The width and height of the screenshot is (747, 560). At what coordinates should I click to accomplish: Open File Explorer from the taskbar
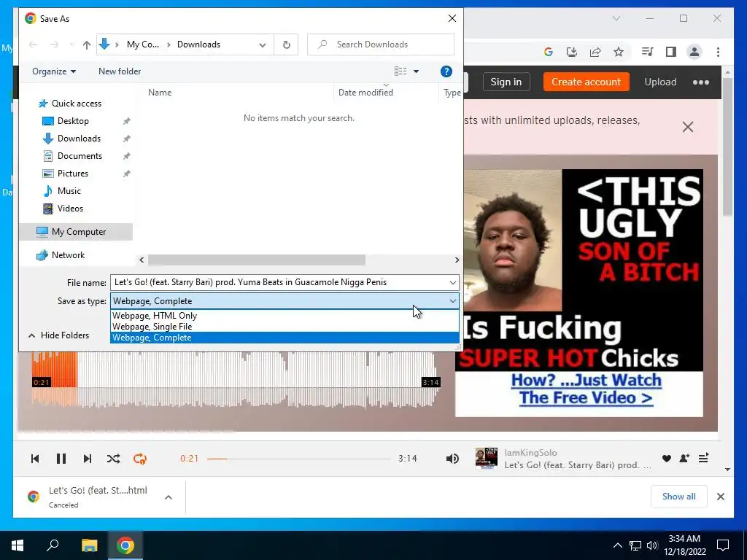[x=89, y=545]
